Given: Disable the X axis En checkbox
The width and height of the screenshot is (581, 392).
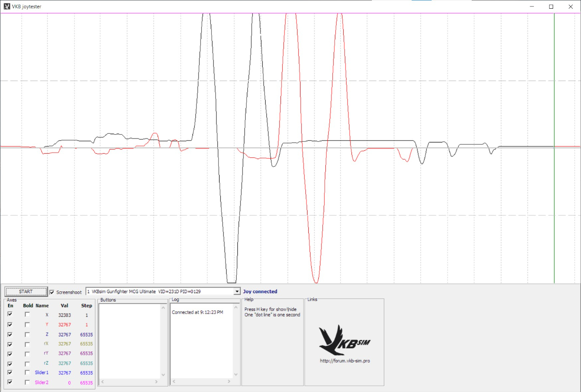Looking at the screenshot, I should pyautogui.click(x=10, y=314).
